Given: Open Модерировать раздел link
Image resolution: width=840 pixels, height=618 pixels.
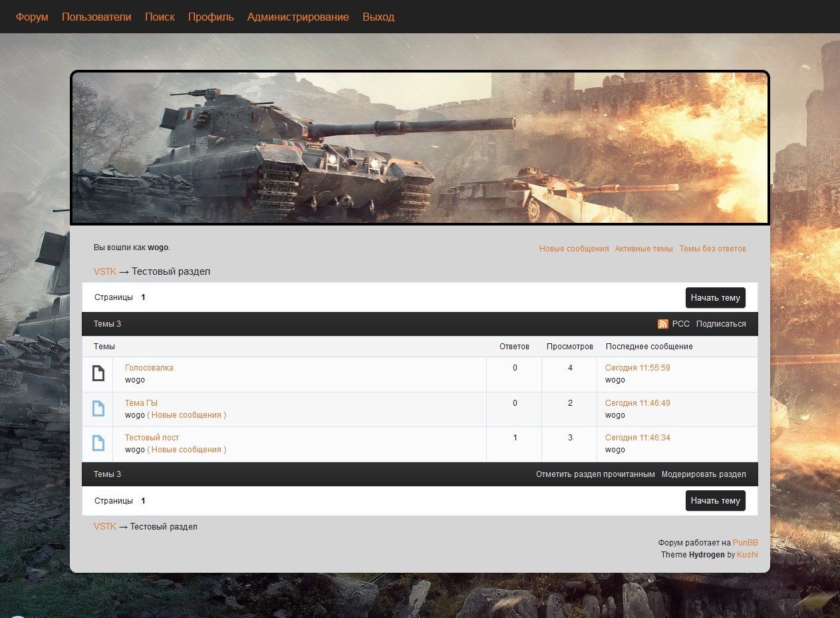Looking at the screenshot, I should coord(704,474).
